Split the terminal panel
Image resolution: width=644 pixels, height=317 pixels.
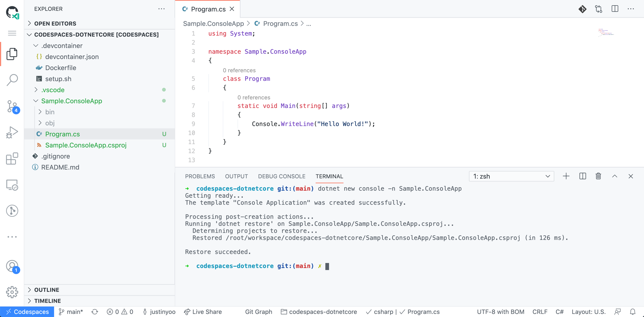pyautogui.click(x=583, y=176)
